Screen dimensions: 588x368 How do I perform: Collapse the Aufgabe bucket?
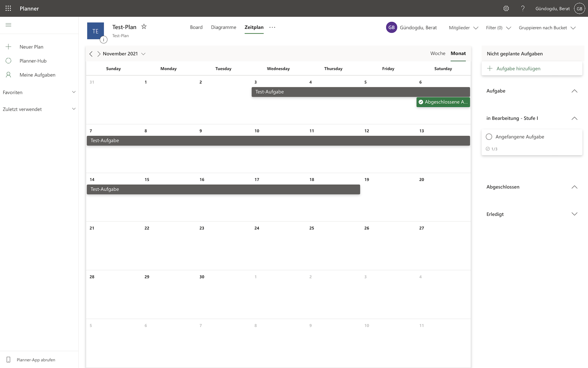pos(574,91)
